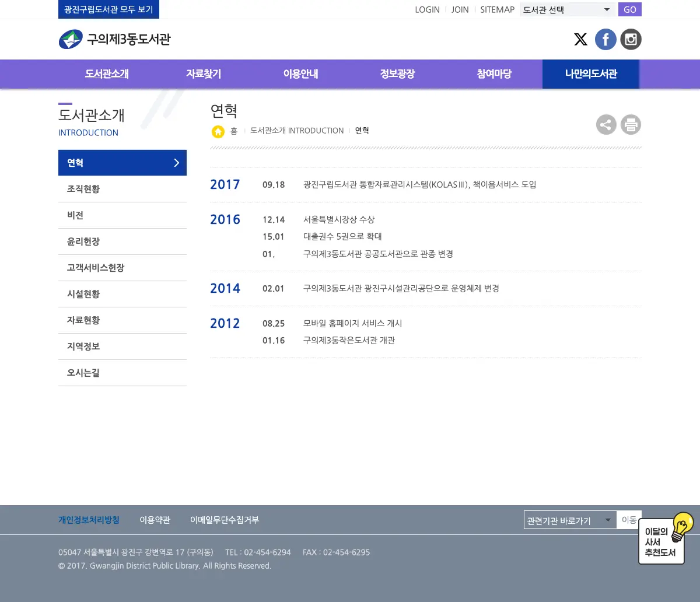Click the 구의제3동도서관 logo

[x=114, y=39]
